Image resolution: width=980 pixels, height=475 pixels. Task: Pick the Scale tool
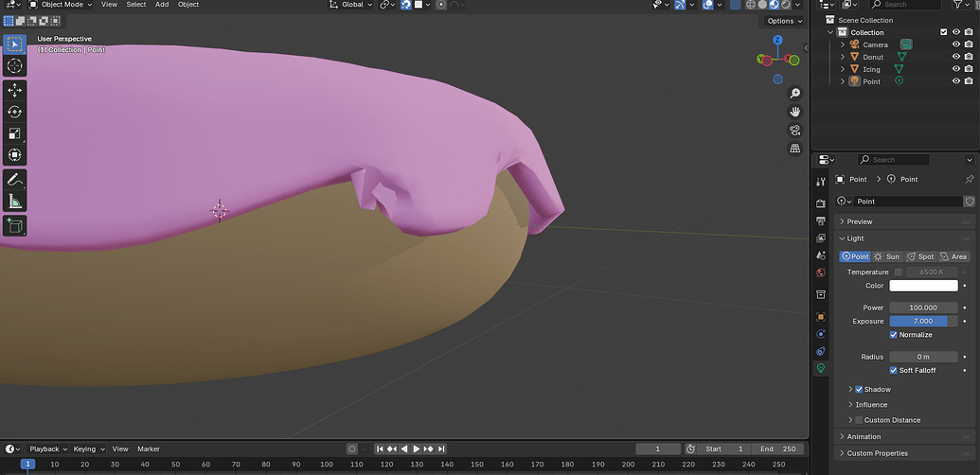14,133
